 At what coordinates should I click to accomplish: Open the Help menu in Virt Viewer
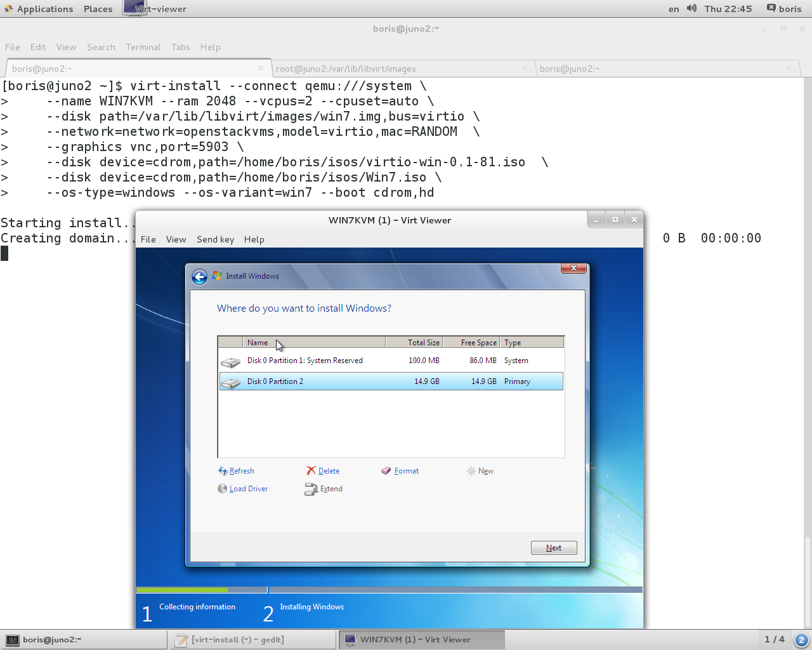[x=254, y=239]
